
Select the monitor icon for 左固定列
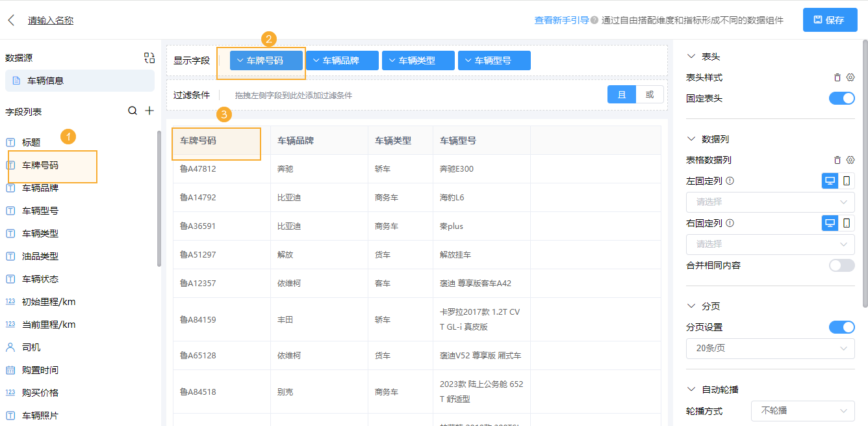[830, 181]
